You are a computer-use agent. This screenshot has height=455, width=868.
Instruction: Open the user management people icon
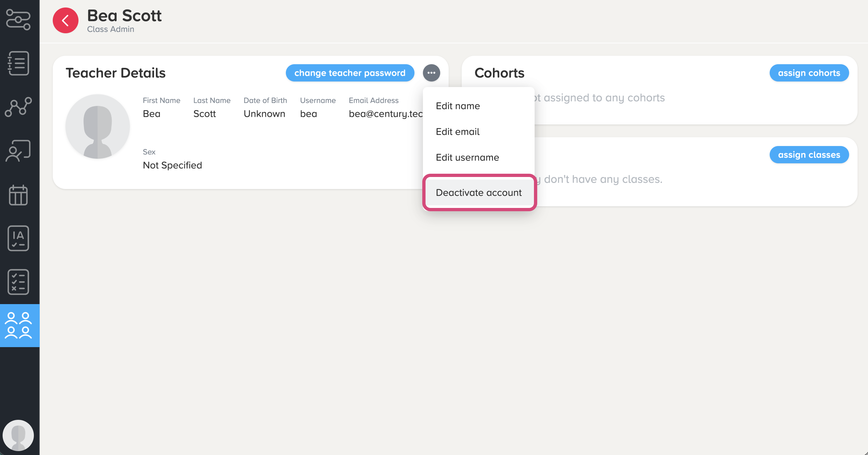[19, 326]
